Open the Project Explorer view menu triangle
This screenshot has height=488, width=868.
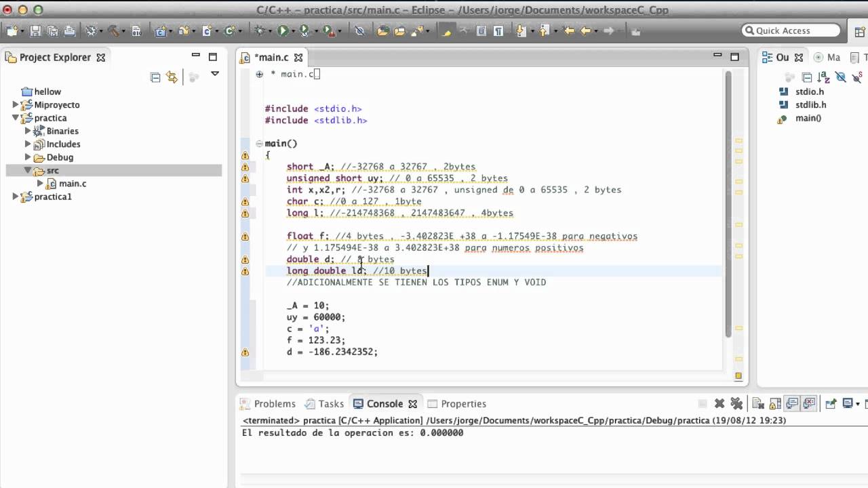coord(215,74)
